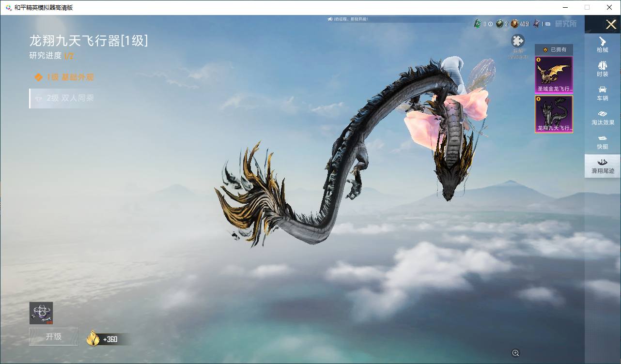Click the info circle icon in the currency bar
Image resolution: width=621 pixels, height=364 pixels.
(x=490, y=24)
